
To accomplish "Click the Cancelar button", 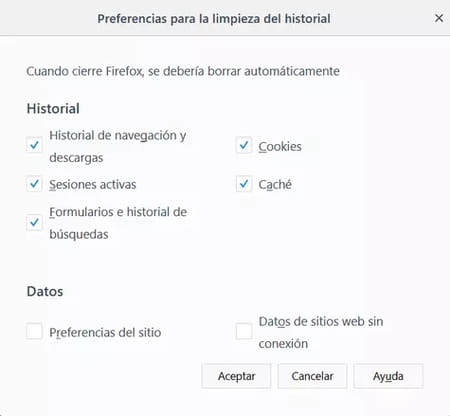I will (312, 376).
